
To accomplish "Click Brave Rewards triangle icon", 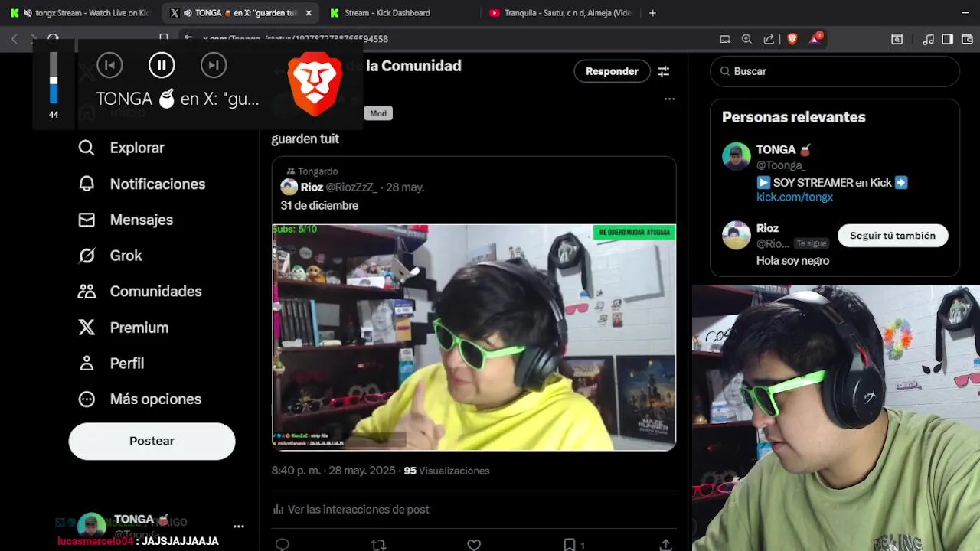I will pos(815,39).
